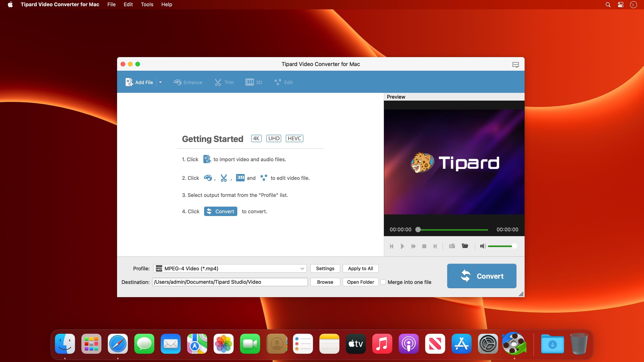
Task: Open Apple TV from the dock
Action: [x=356, y=344]
